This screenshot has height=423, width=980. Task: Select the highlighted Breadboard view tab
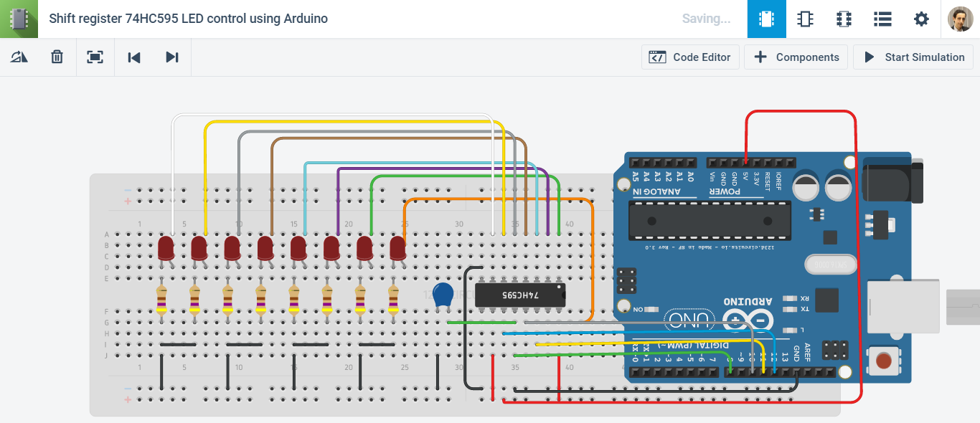click(767, 19)
